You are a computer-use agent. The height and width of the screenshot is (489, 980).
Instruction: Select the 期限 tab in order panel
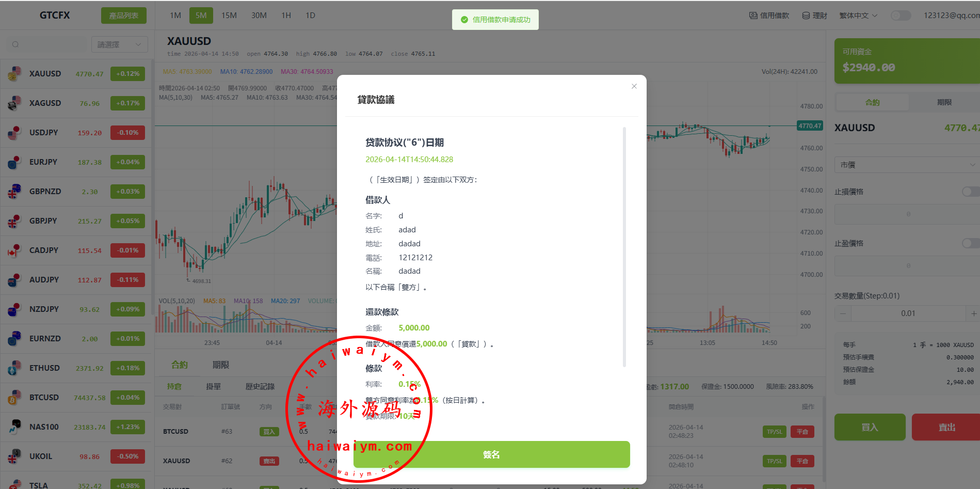pos(944,102)
